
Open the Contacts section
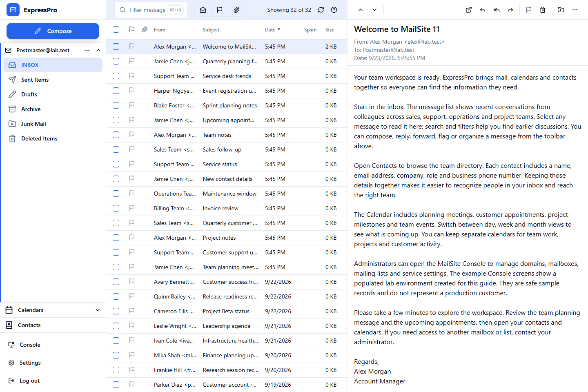click(53, 325)
